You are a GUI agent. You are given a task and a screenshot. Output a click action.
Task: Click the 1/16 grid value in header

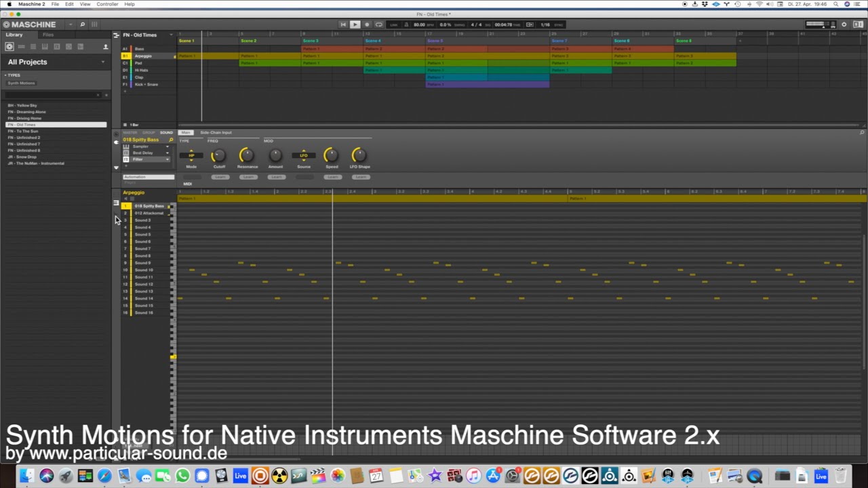tap(545, 24)
